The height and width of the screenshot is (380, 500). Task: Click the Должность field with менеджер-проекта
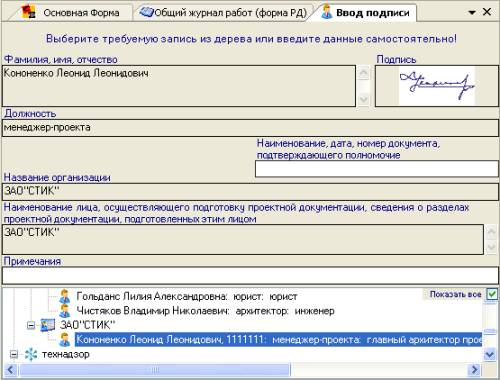250,128
